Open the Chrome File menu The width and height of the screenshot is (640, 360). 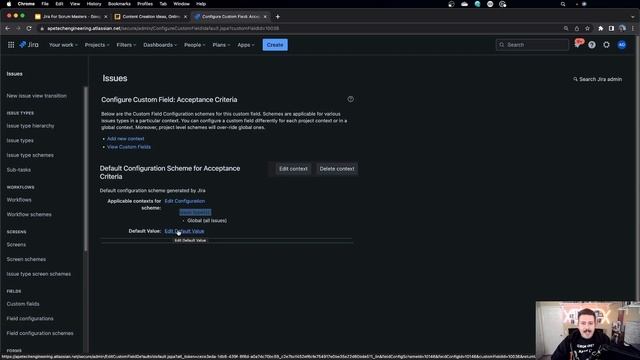tap(45, 4)
